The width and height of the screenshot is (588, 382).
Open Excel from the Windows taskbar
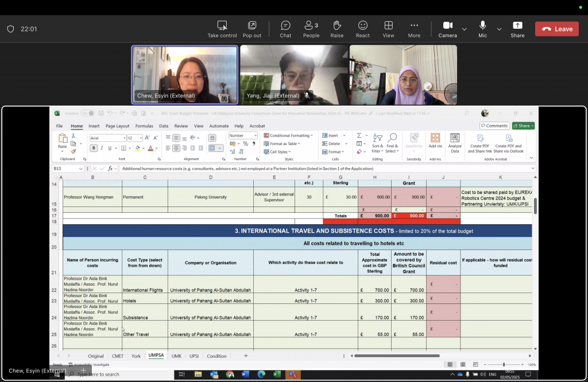(277, 374)
